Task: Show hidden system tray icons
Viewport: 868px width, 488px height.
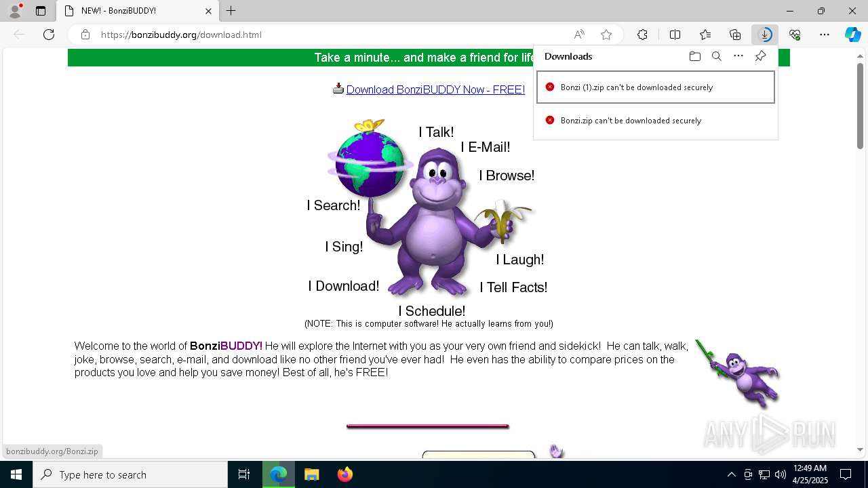Action: click(731, 474)
